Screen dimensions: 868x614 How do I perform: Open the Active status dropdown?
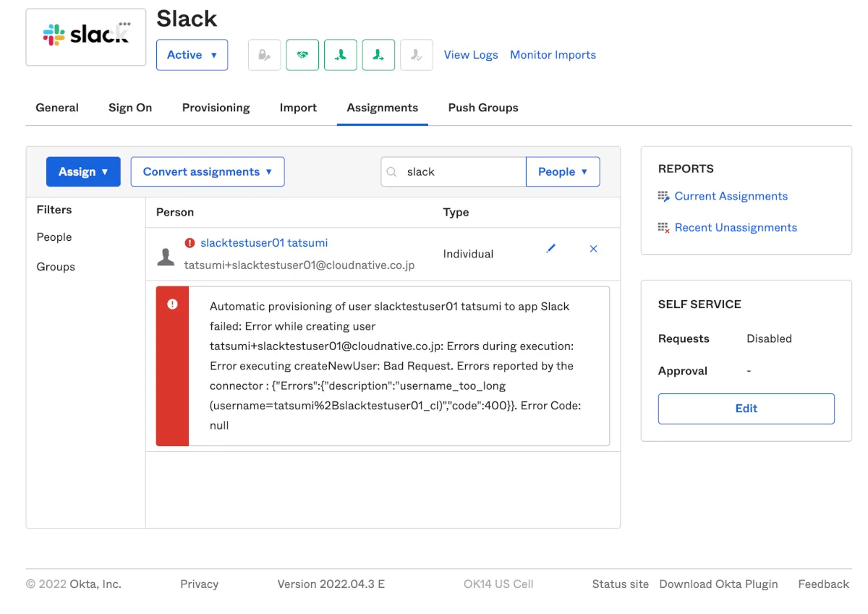pyautogui.click(x=192, y=55)
